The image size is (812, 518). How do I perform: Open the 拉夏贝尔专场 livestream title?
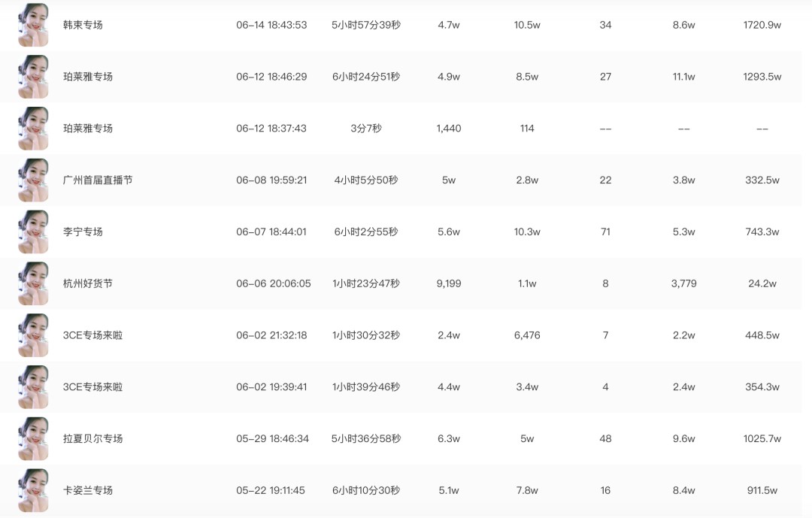coord(92,439)
